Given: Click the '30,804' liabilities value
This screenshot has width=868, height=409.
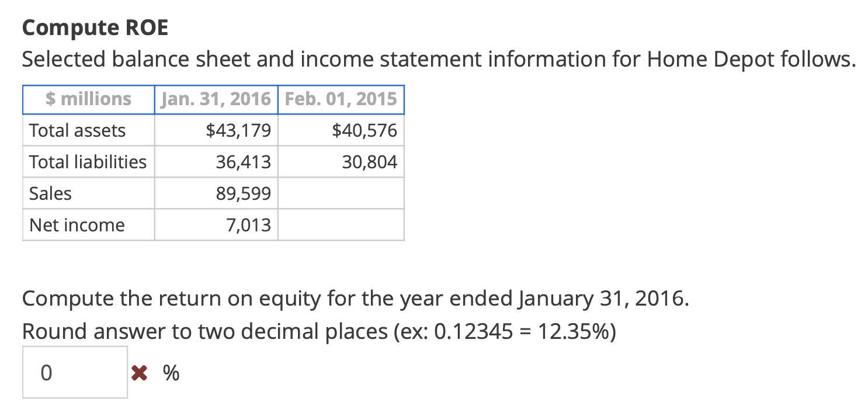Looking at the screenshot, I should (369, 162).
